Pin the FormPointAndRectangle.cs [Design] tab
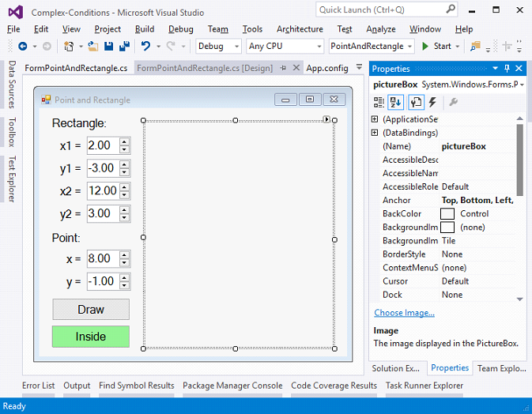This screenshot has width=532, height=414. 283,68
